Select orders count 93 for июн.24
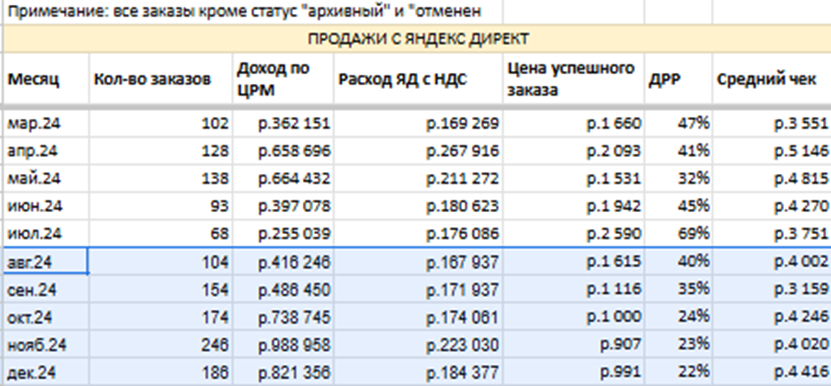 (x=161, y=206)
